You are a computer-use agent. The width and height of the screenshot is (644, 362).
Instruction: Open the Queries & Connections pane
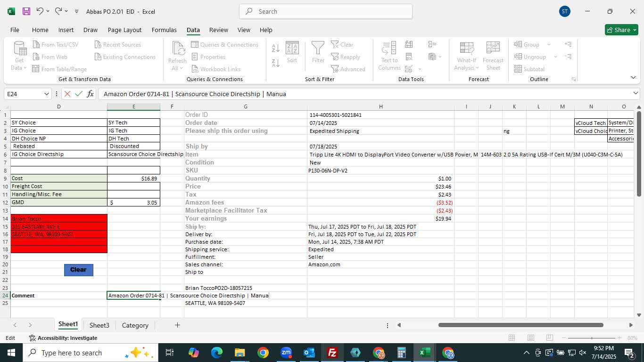pyautogui.click(x=224, y=45)
